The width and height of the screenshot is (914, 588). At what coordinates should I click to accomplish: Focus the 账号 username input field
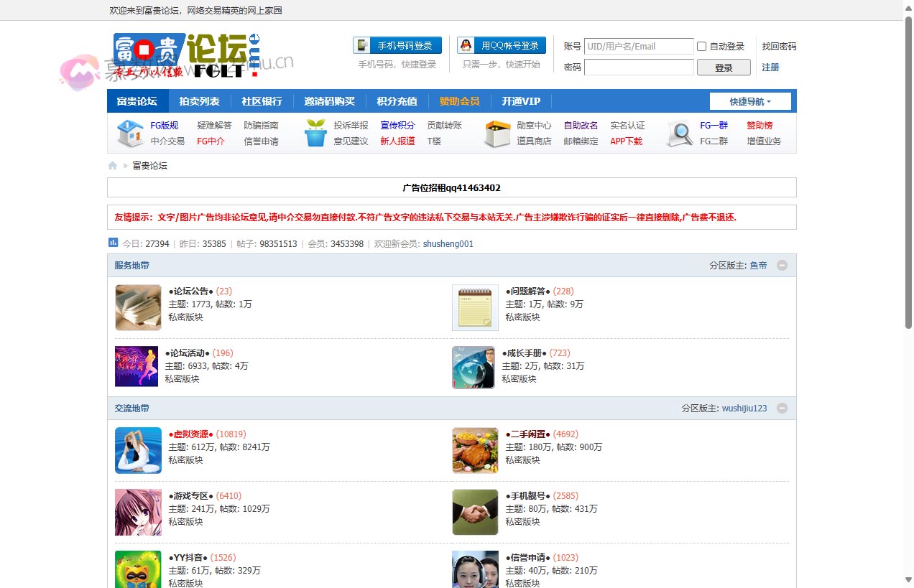[x=639, y=47]
